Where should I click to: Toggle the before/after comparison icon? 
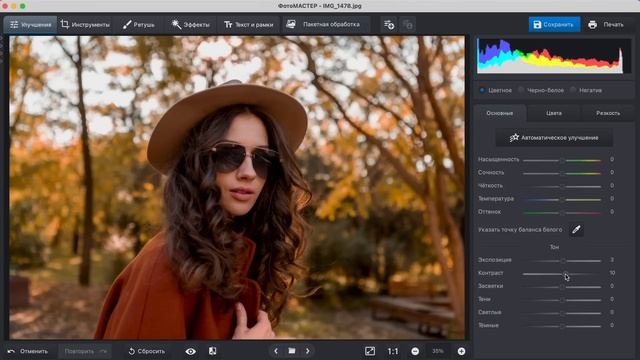pyautogui.click(x=212, y=351)
